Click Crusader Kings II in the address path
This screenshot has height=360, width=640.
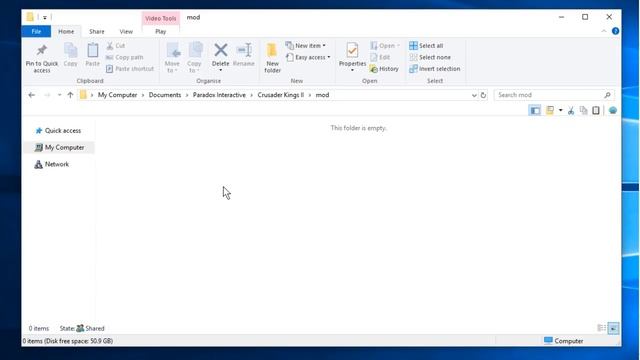[x=281, y=95]
